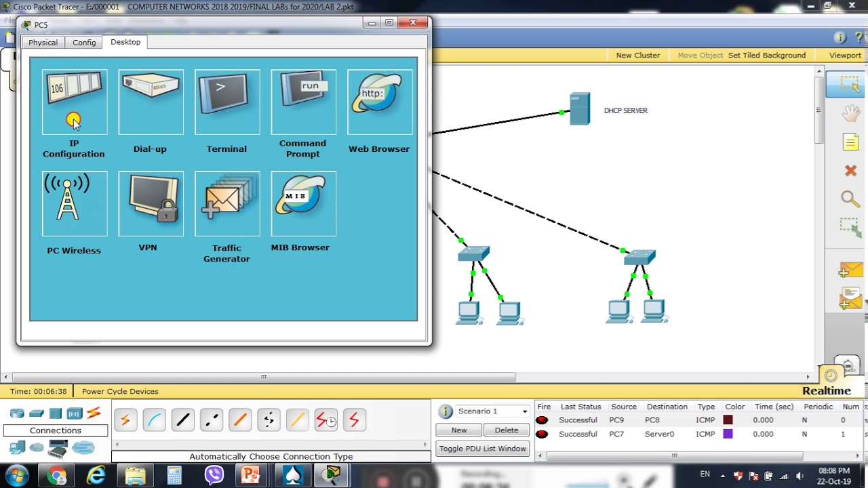The height and width of the screenshot is (488, 868).
Task: Click purple color swatch for PC7
Action: click(728, 434)
